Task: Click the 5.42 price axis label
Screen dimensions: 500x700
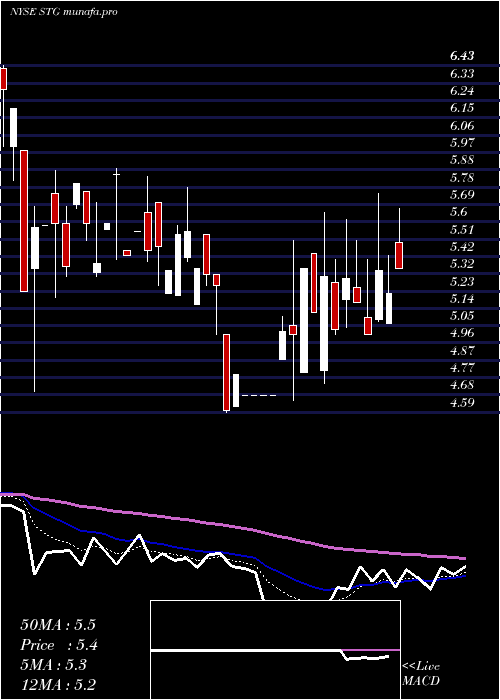Action: pyautogui.click(x=462, y=247)
